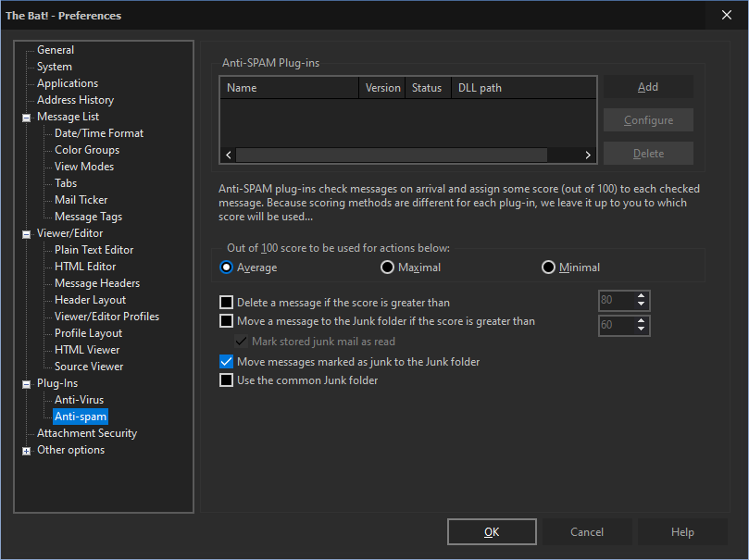Image resolution: width=749 pixels, height=560 pixels.
Task: Click the plug-in list left scroll arrow
Action: point(229,155)
